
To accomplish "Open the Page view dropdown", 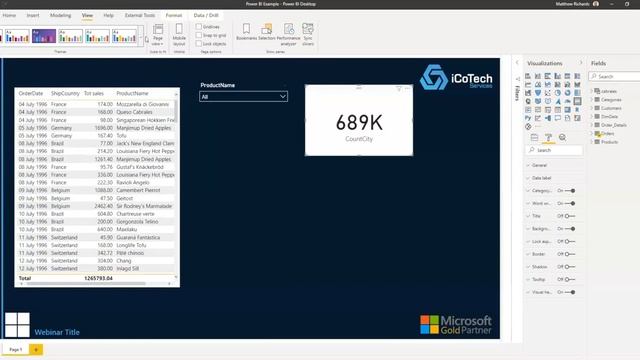I will click(x=158, y=34).
